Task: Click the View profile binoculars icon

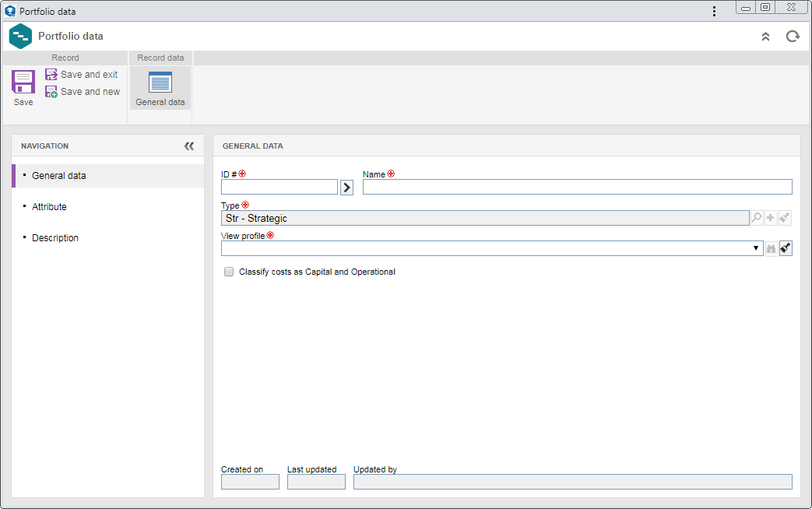Action: coord(771,248)
